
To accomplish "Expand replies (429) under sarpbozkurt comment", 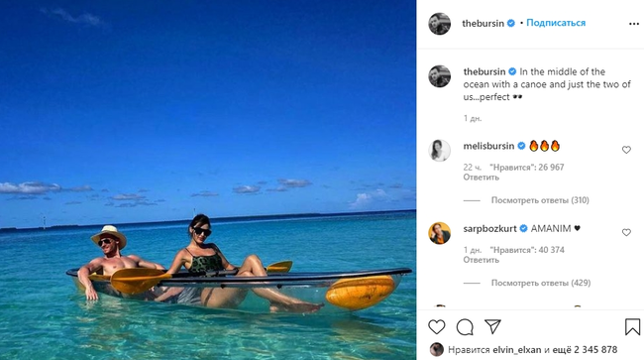I will (x=541, y=283).
